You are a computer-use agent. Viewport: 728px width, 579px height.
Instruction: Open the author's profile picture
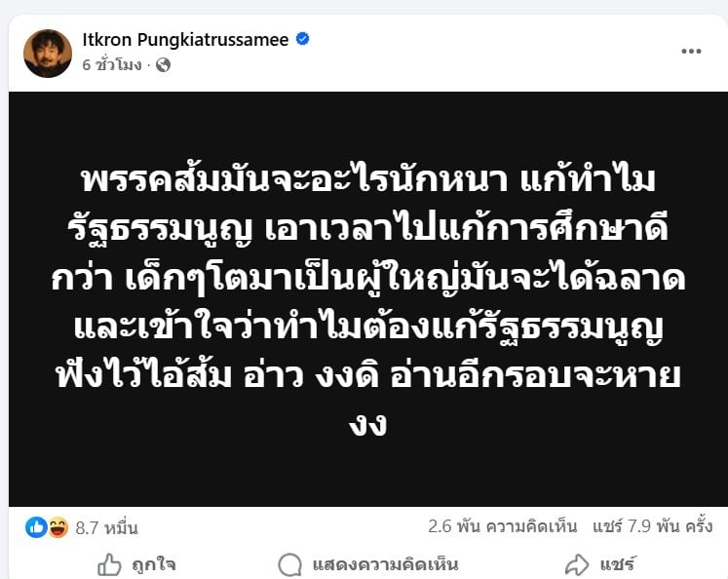(x=48, y=53)
